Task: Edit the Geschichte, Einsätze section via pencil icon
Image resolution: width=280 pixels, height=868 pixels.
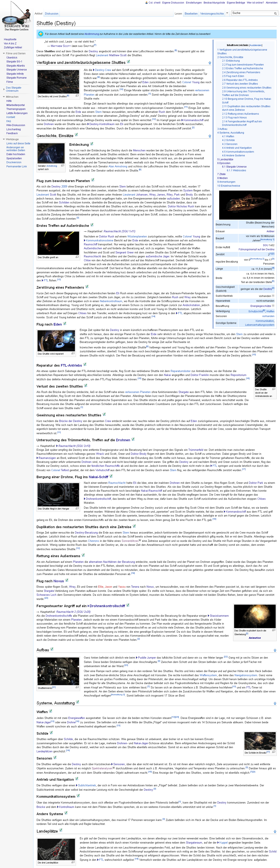Action: (76, 135)
